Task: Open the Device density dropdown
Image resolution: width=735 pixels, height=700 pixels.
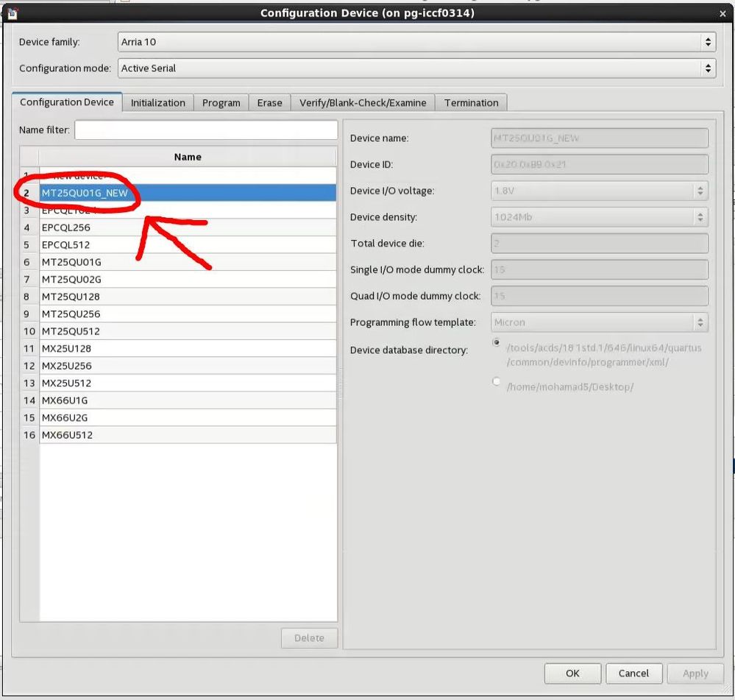Action: pos(600,217)
